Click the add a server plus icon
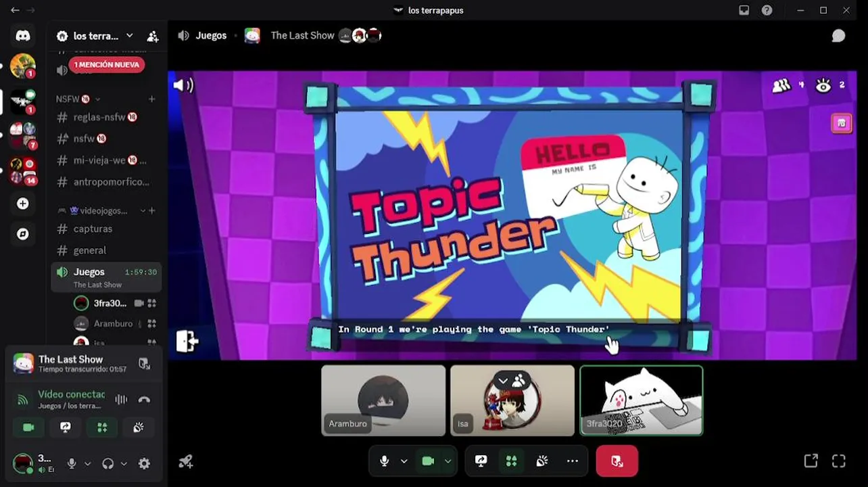 [x=23, y=204]
